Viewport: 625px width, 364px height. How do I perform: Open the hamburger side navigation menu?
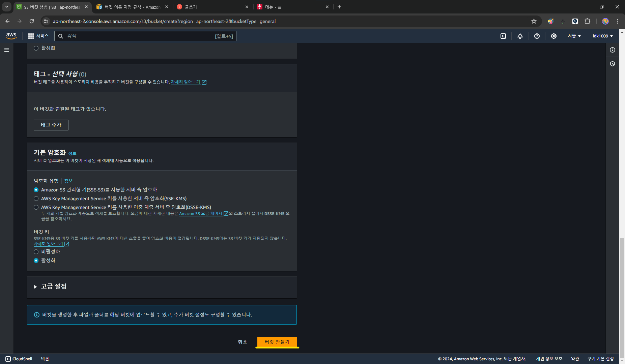[x=7, y=50]
